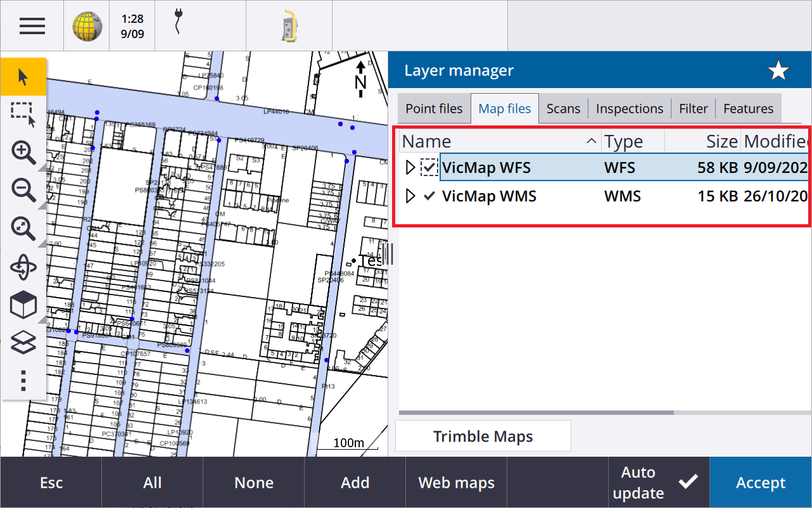Viewport: 812px width, 508px height.
Task: Open the hamburger main menu
Action: (x=32, y=26)
